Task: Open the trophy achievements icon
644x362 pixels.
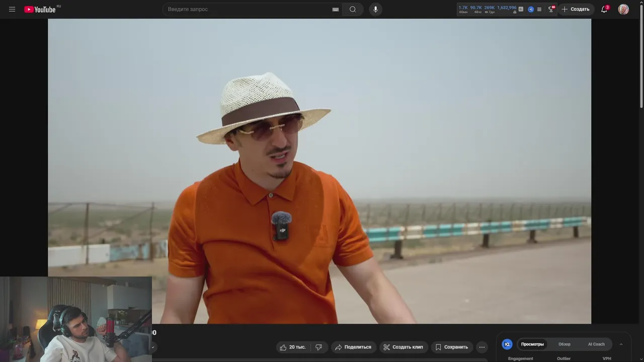Action: click(x=551, y=9)
